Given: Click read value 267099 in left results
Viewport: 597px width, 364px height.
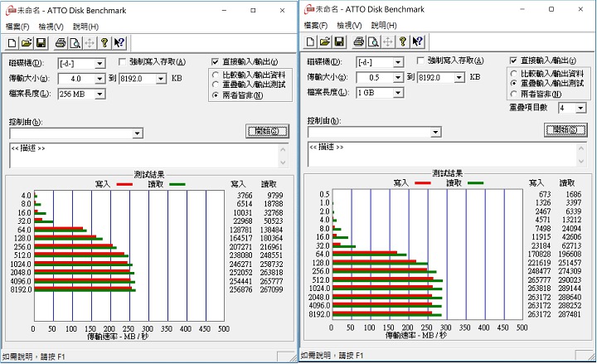Looking at the screenshot, I should [271, 289].
